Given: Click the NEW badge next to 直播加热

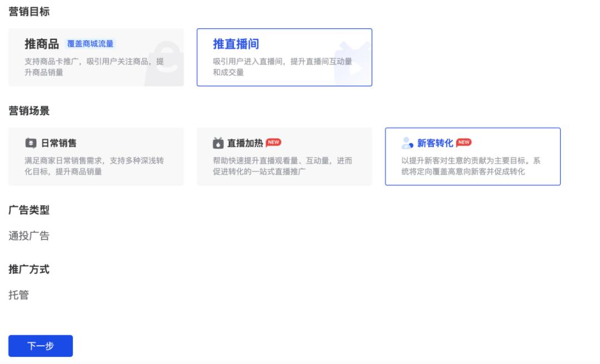Looking at the screenshot, I should tap(273, 141).
